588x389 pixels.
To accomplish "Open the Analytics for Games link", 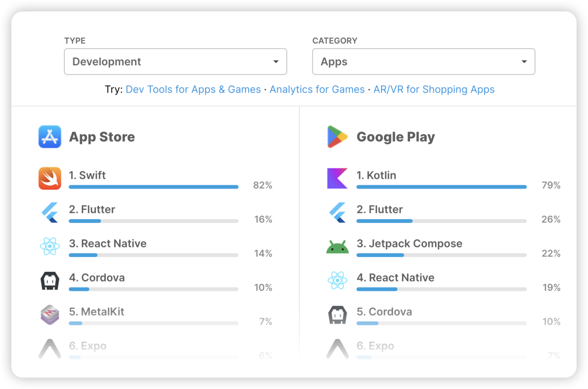I will (317, 89).
